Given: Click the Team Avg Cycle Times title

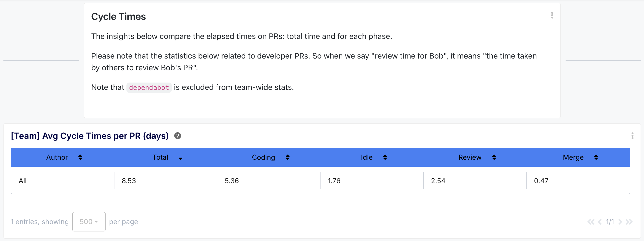Looking at the screenshot, I should (90, 136).
